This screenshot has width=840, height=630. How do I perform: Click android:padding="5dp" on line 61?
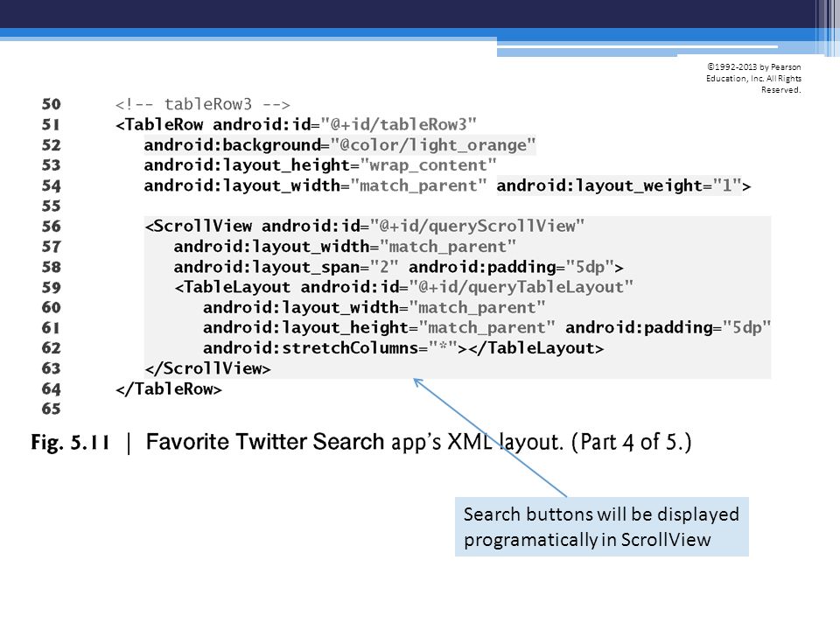coord(668,328)
